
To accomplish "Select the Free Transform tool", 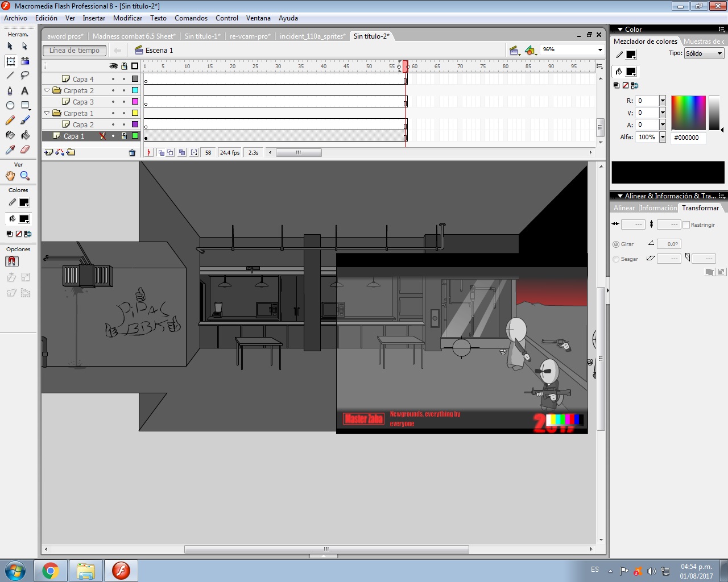I will 10,61.
